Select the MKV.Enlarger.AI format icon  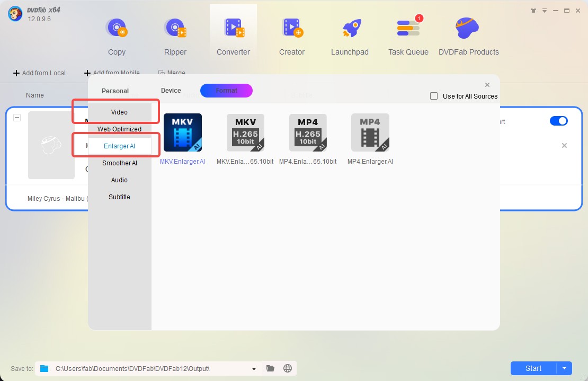pos(183,132)
